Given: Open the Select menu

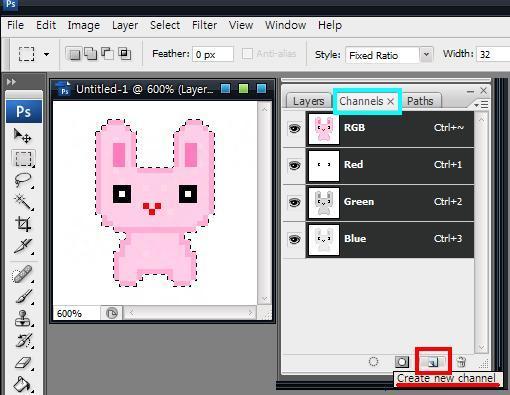Looking at the screenshot, I should [x=165, y=25].
